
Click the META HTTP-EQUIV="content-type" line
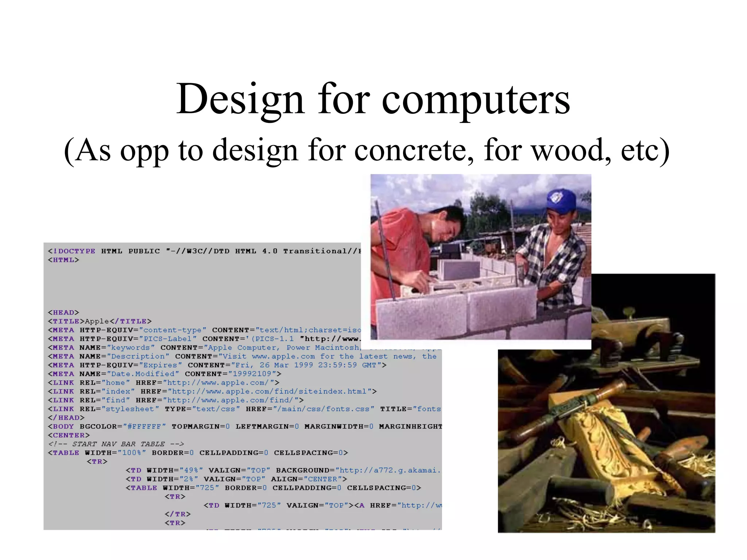click(x=204, y=330)
